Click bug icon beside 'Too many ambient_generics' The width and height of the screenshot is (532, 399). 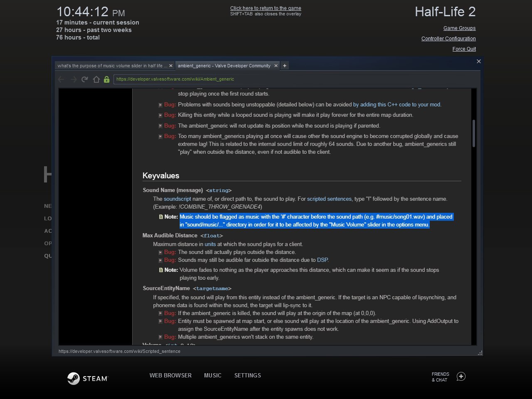tap(160, 136)
